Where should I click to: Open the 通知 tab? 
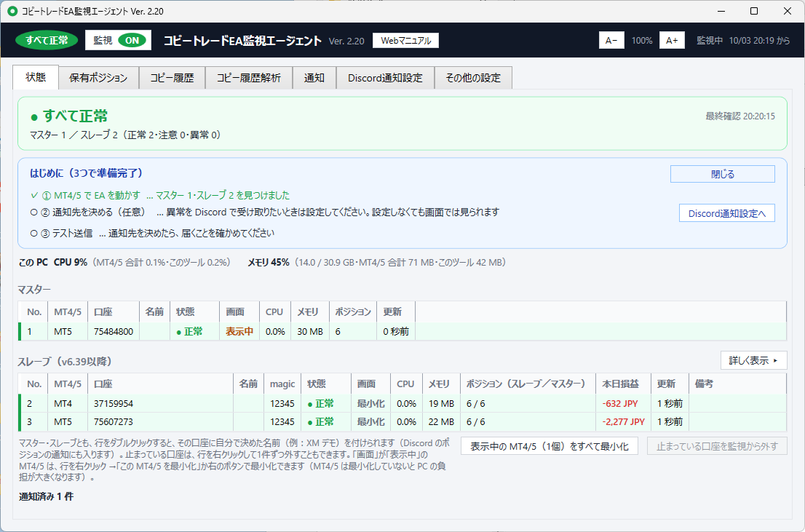pyautogui.click(x=314, y=78)
